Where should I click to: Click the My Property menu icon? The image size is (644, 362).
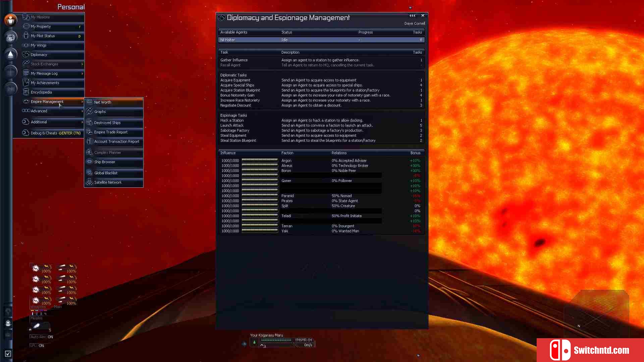coord(26,26)
